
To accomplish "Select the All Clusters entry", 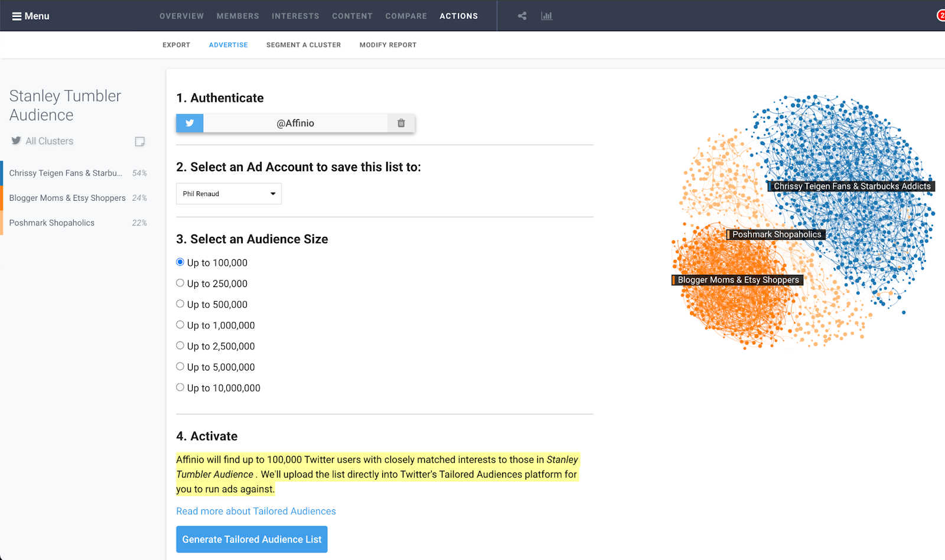I will click(50, 141).
